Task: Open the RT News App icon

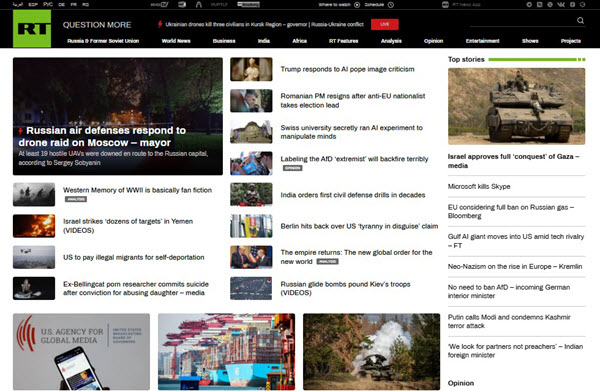Action: coord(445,5)
